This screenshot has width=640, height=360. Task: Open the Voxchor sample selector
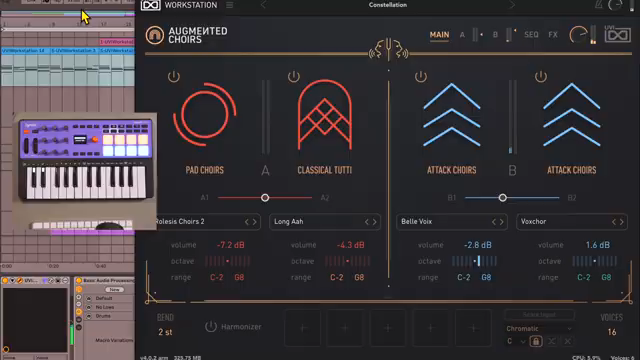pos(572,222)
